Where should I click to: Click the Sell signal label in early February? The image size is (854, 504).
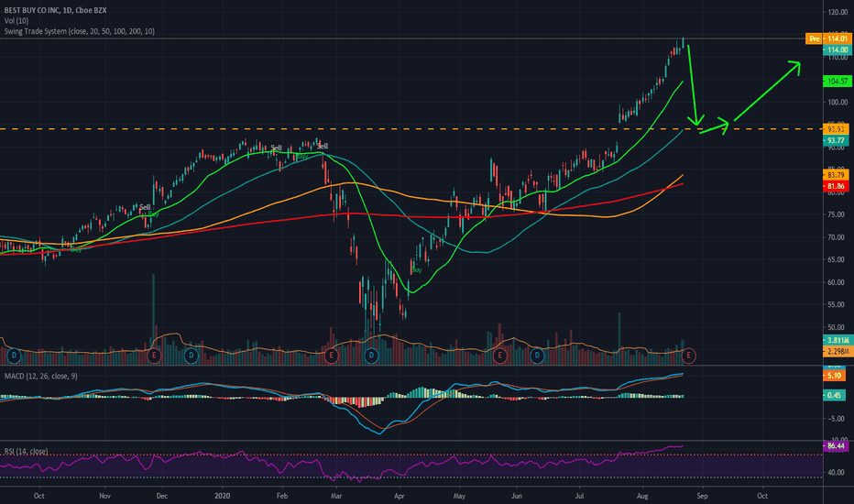276,148
